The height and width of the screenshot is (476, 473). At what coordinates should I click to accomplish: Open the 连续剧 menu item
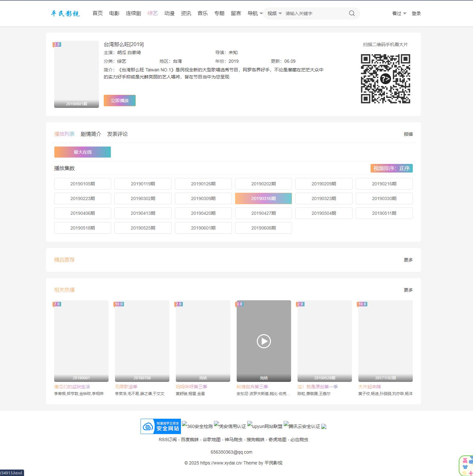point(133,13)
